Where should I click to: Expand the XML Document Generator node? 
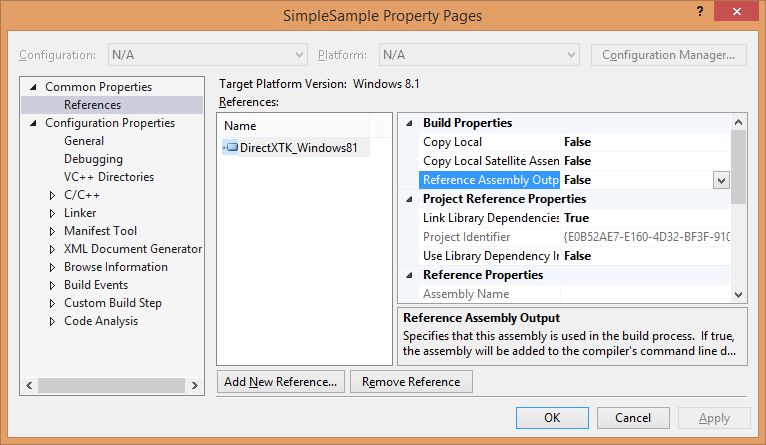tap(52, 250)
